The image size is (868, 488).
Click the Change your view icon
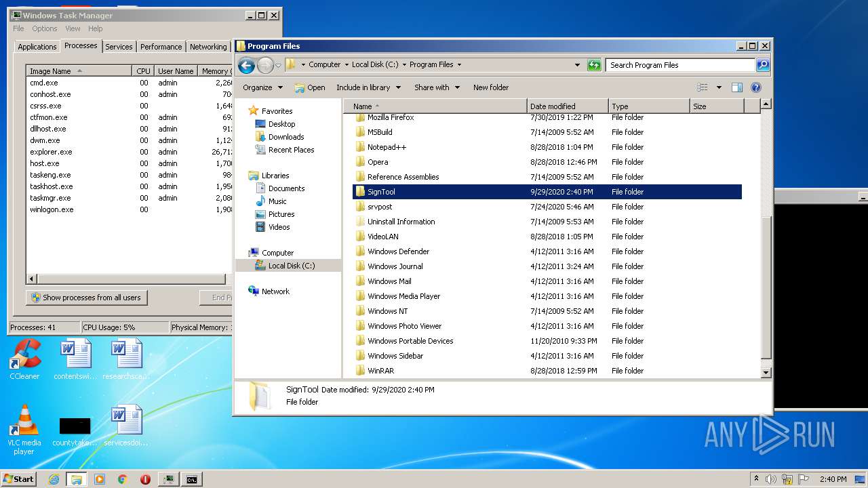[703, 87]
